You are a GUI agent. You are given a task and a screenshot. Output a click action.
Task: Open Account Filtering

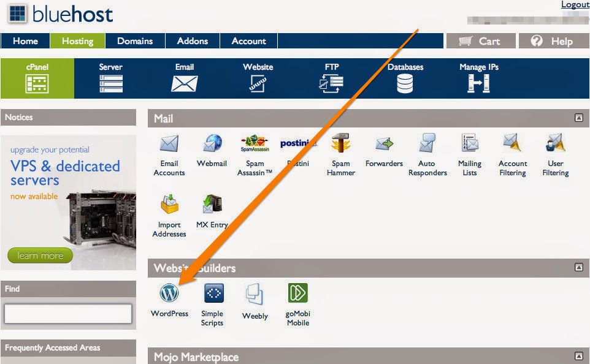(513, 155)
